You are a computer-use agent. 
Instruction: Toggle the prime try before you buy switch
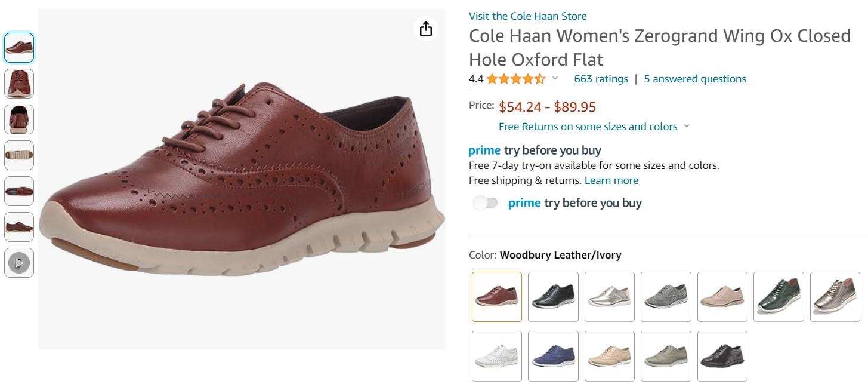pyautogui.click(x=485, y=203)
